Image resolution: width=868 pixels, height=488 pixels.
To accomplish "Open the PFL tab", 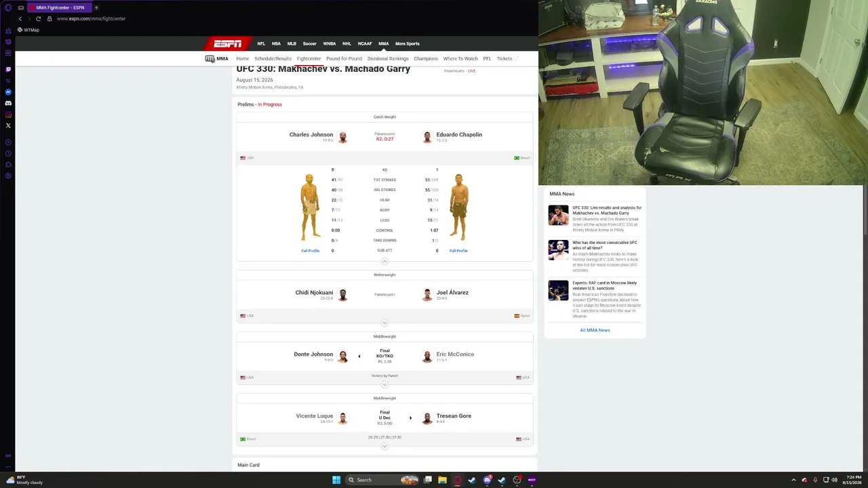I will click(487, 59).
